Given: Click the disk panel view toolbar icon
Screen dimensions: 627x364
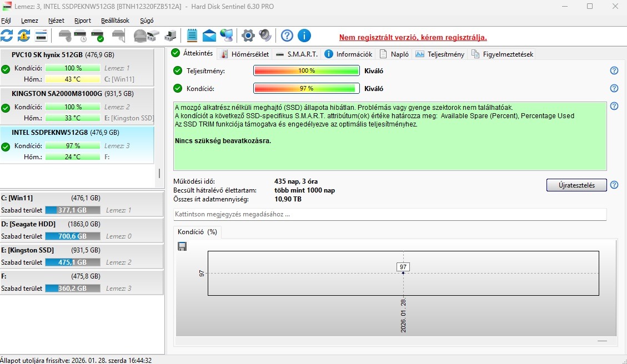Looking at the screenshot, I should (41, 36).
